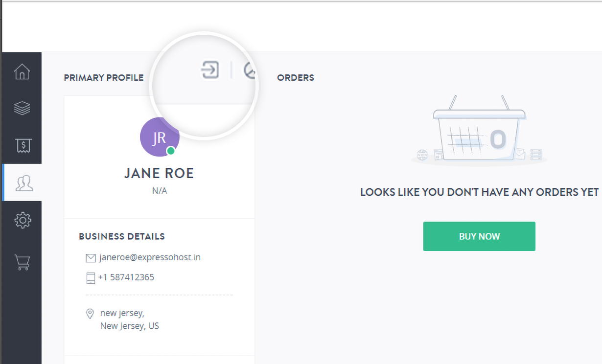Image resolution: width=602 pixels, height=364 pixels.
Task: Click the phone number +1 587412365
Action: [x=126, y=277]
